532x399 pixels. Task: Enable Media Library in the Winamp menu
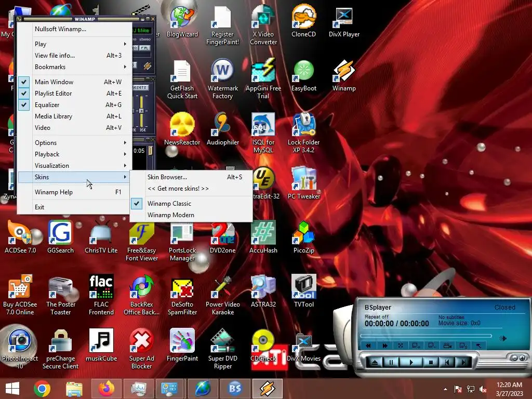[73, 116]
